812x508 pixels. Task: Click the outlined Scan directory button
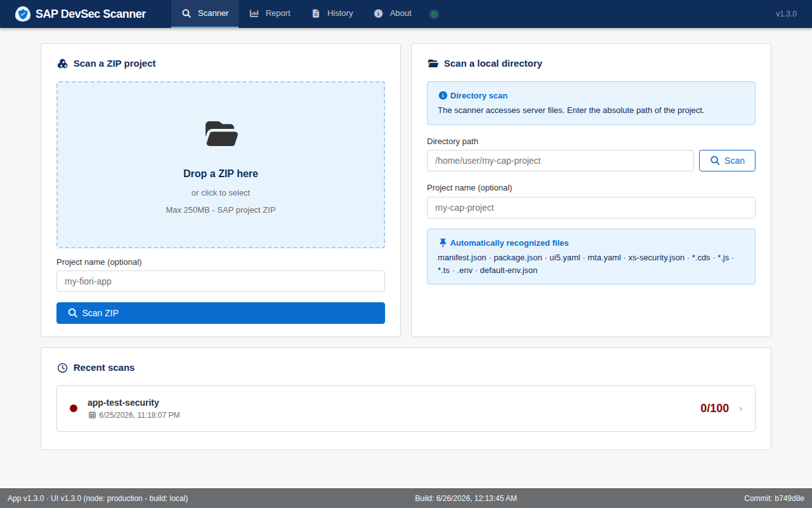[x=727, y=161]
